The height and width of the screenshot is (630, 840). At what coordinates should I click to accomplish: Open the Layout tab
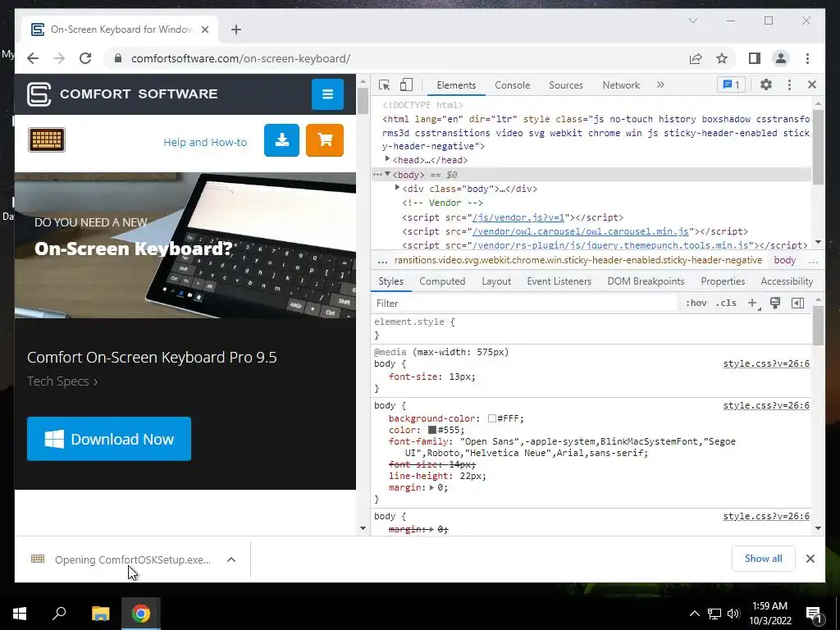pos(496,281)
